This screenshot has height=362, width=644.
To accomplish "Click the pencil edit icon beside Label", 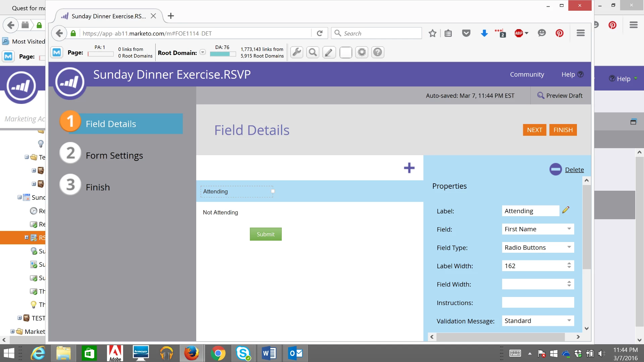I will pos(566,210).
